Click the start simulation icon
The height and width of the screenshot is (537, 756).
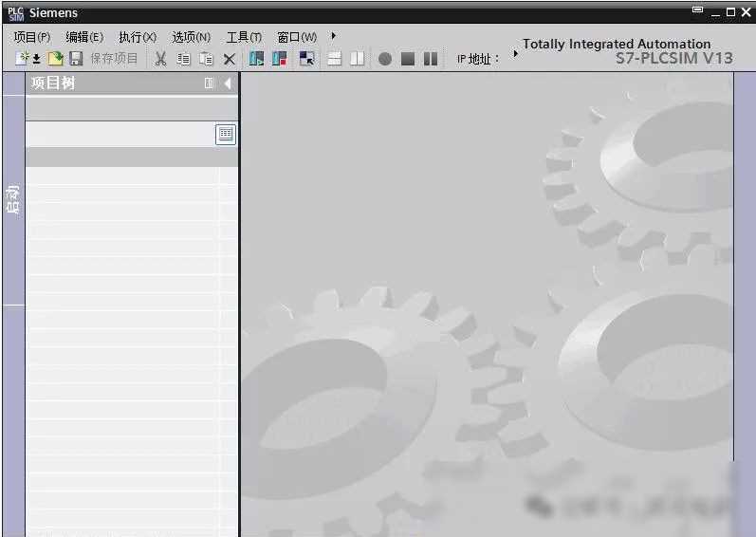[x=256, y=59]
